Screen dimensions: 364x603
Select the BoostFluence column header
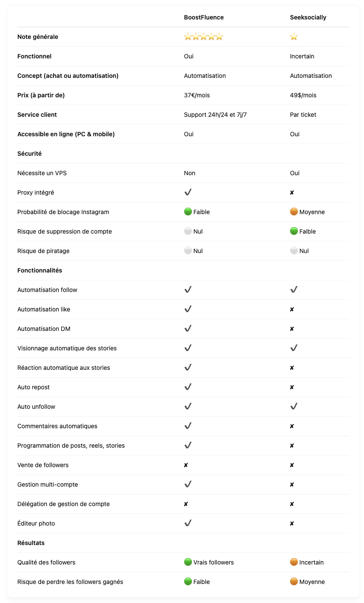[x=204, y=17]
